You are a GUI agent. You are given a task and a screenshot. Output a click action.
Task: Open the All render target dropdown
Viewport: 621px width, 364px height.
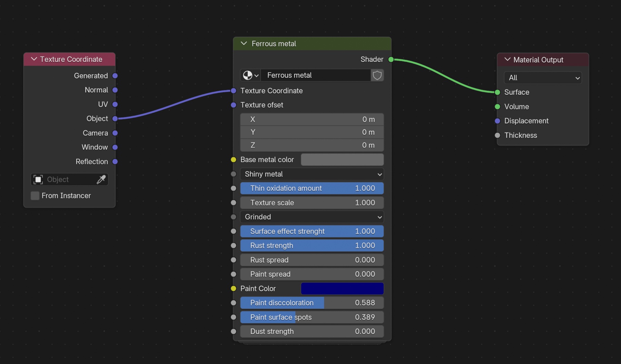click(x=543, y=78)
